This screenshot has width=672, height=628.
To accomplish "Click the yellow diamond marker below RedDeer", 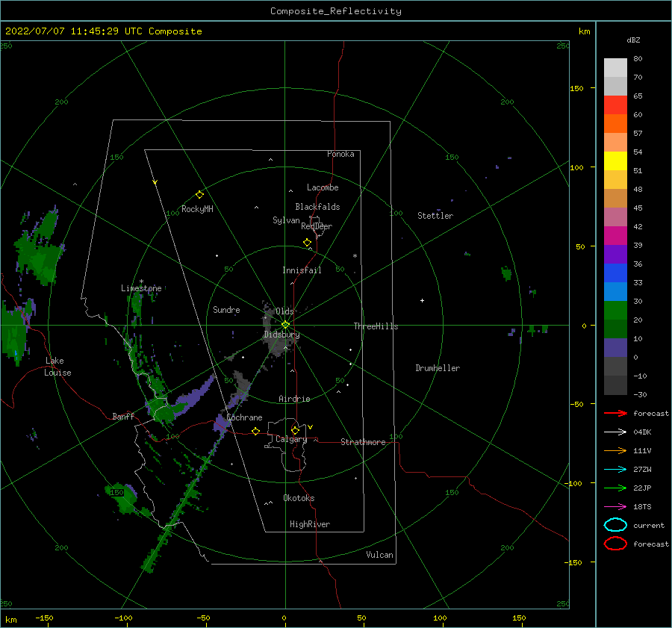I will pos(307,243).
